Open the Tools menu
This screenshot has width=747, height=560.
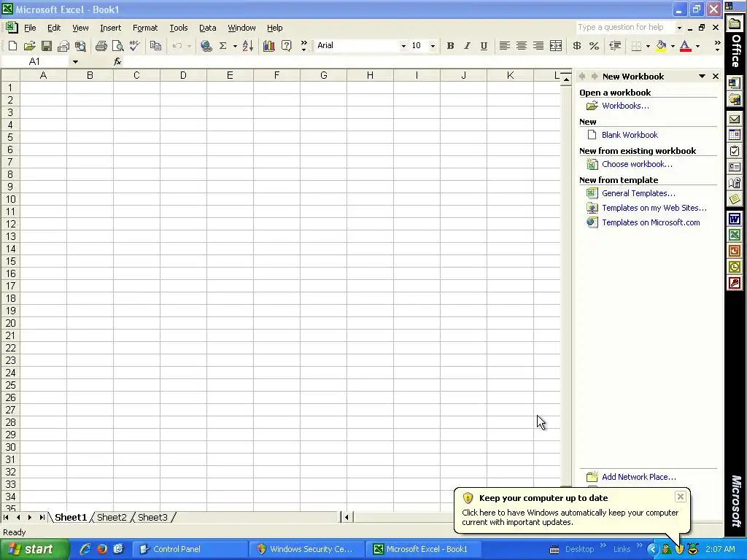click(179, 28)
